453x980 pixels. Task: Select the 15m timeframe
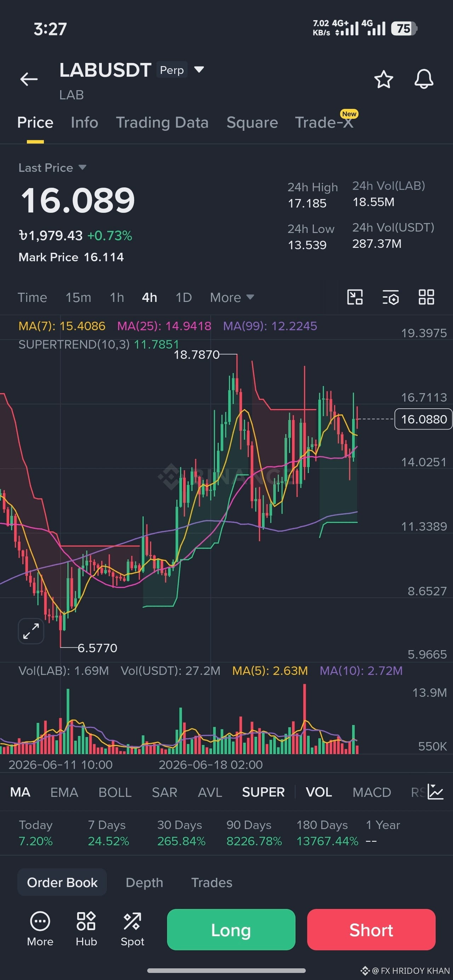click(x=78, y=297)
